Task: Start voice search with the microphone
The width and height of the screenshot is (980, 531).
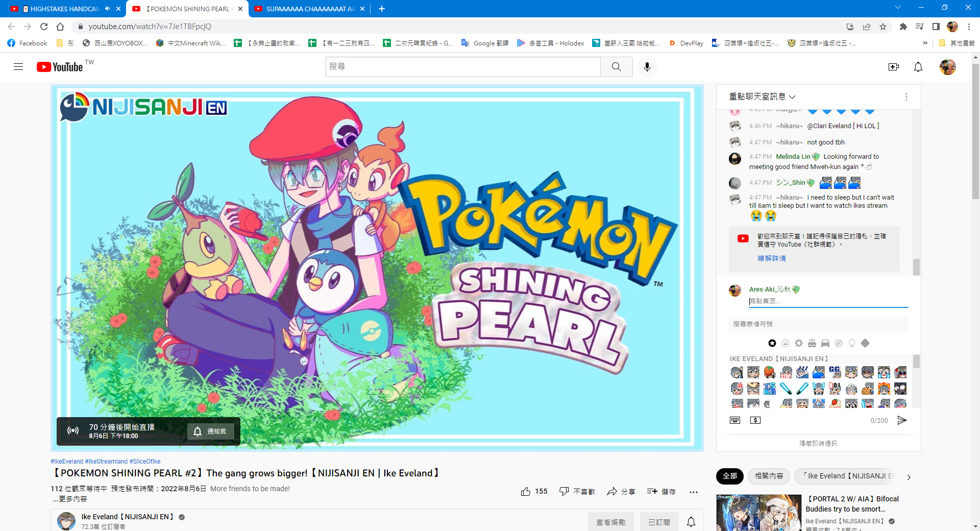Action: pyautogui.click(x=647, y=67)
